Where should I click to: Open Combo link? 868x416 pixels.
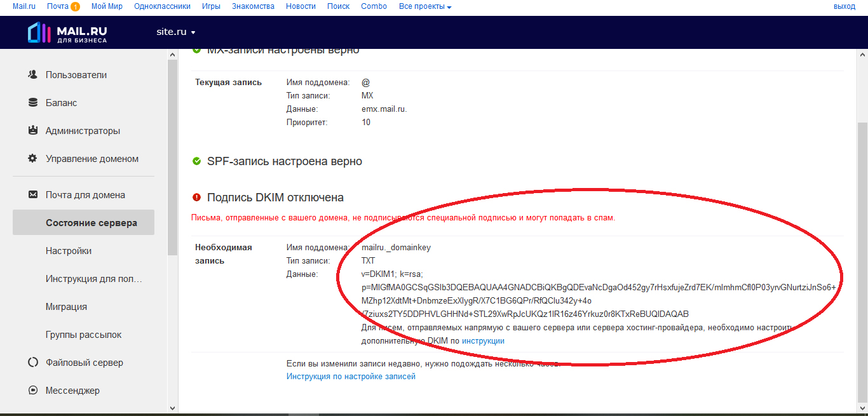(374, 6)
